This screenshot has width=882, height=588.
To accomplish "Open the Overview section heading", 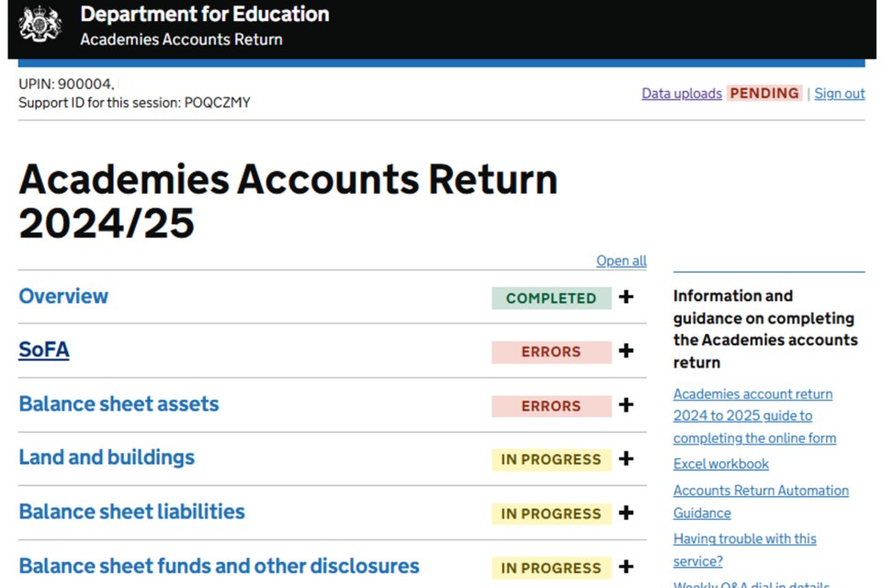I will click(63, 297).
